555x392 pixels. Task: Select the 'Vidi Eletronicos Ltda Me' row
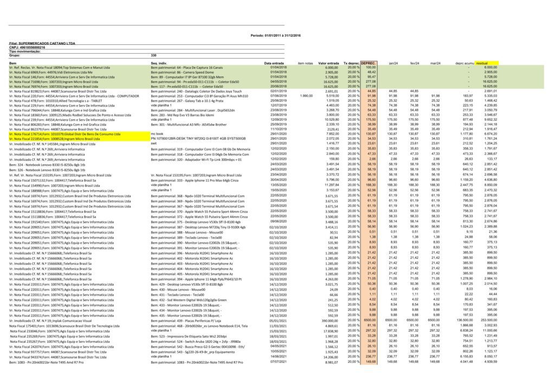(x=51, y=72)
